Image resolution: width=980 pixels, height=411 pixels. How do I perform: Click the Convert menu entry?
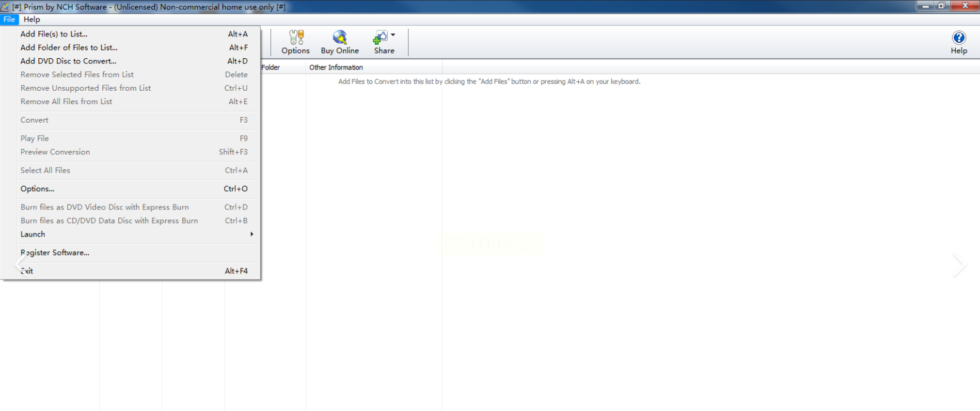131,120
